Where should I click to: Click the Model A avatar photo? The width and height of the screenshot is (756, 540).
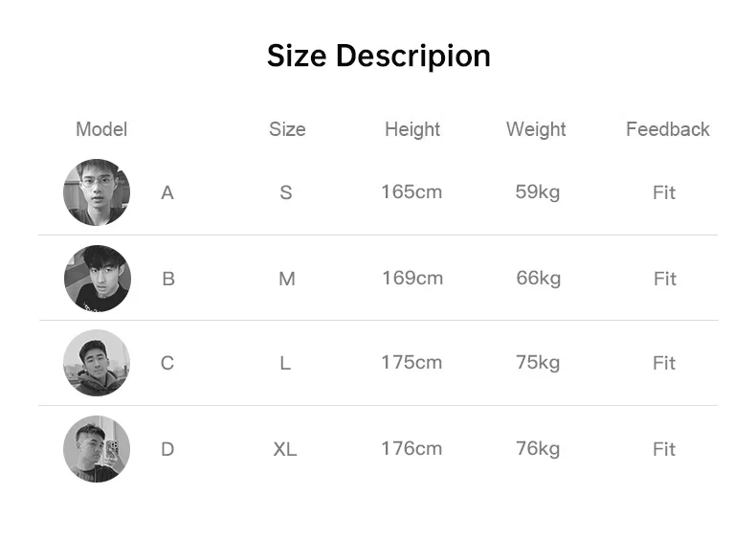[x=97, y=192]
